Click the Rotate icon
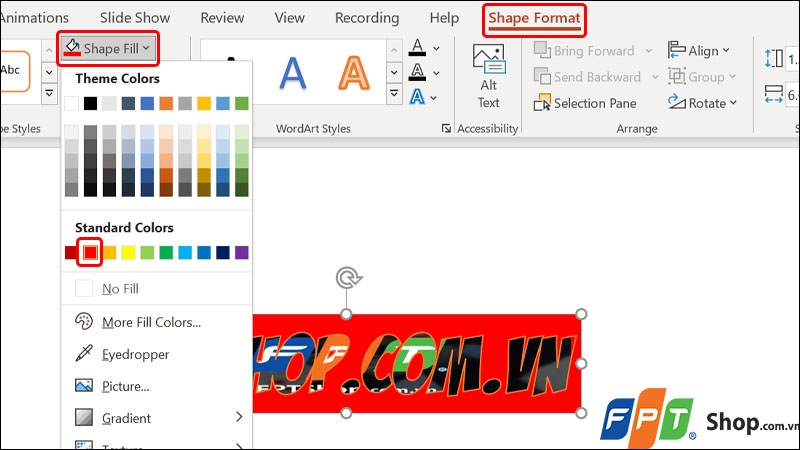This screenshot has width=800, height=450. [677, 102]
